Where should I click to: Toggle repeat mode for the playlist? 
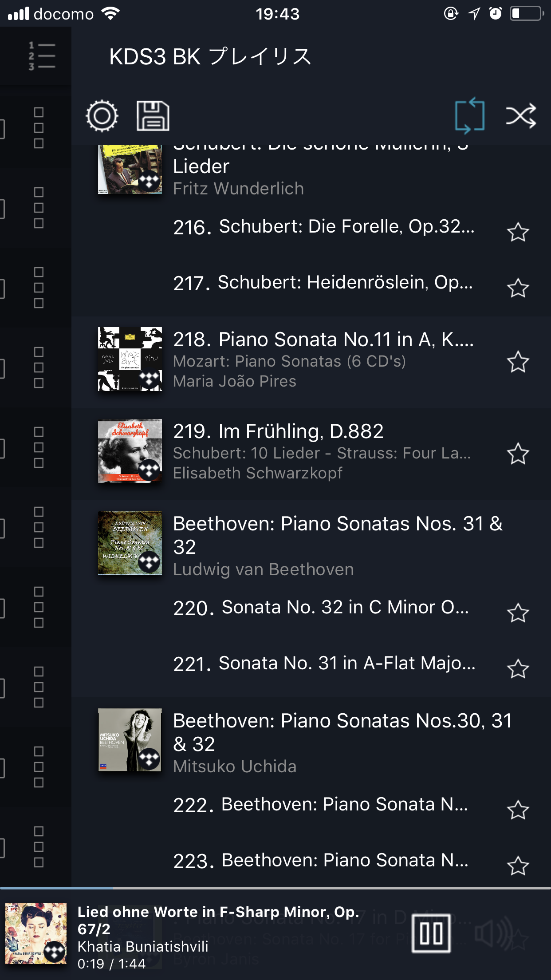469,116
